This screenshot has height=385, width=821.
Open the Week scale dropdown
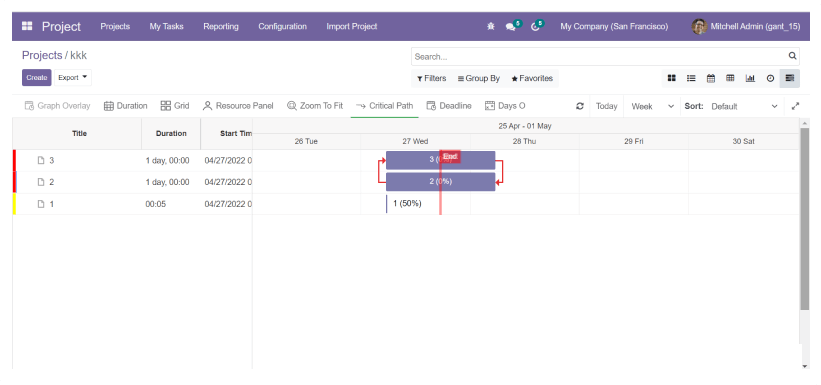(652, 106)
